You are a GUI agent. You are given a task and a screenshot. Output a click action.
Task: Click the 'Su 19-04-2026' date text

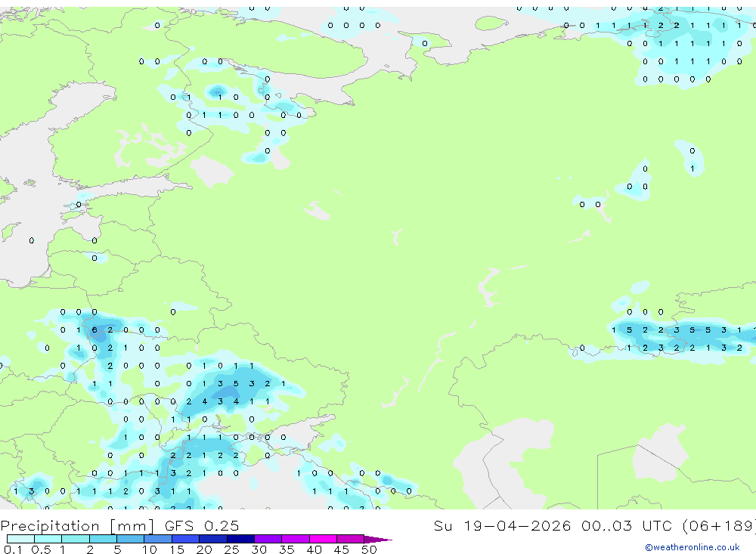coord(503,525)
